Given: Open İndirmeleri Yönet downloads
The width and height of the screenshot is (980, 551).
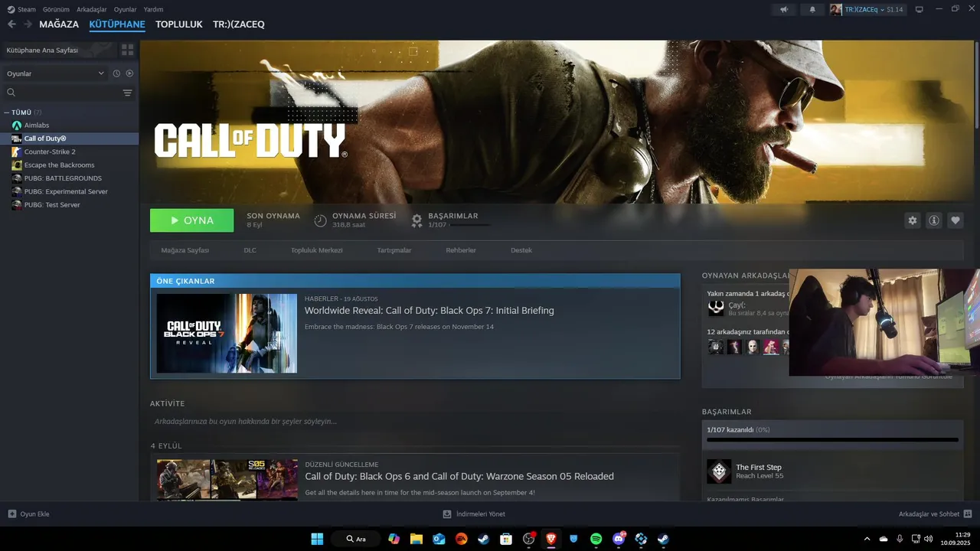Looking at the screenshot, I should [x=474, y=514].
